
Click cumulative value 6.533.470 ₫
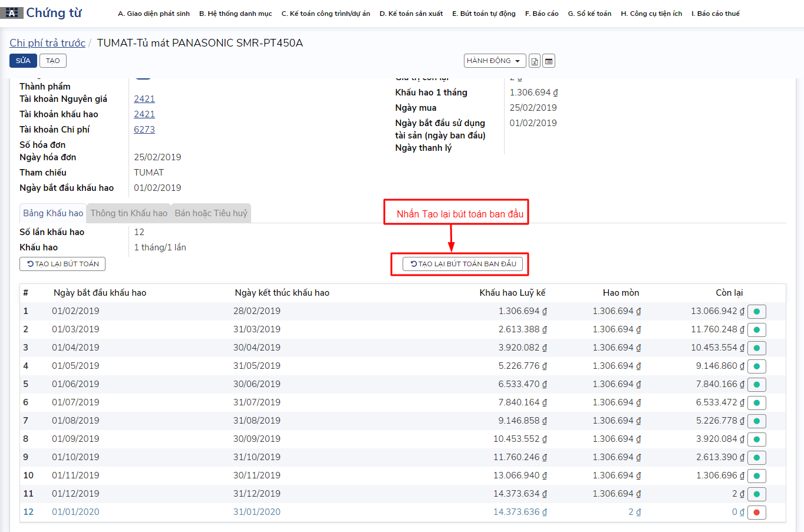pos(523,384)
